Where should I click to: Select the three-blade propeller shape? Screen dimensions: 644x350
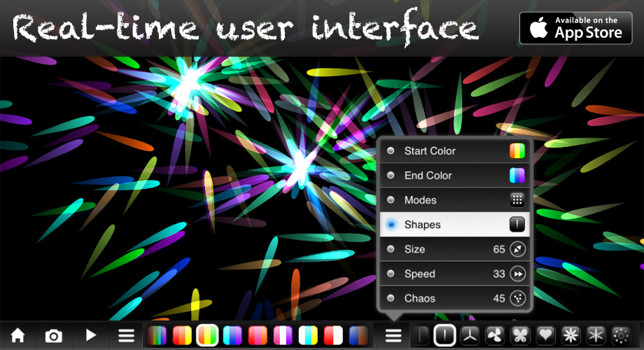[470, 335]
